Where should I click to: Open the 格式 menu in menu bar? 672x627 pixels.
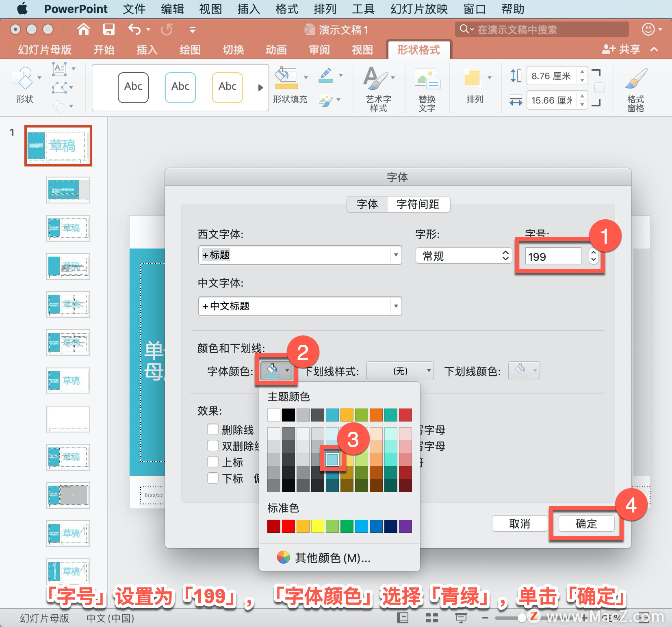point(287,9)
